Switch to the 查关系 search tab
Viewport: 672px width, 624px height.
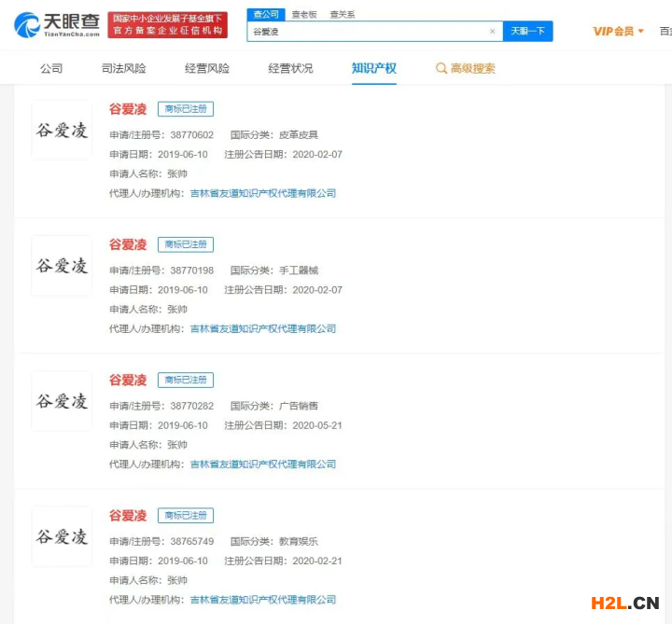click(343, 14)
